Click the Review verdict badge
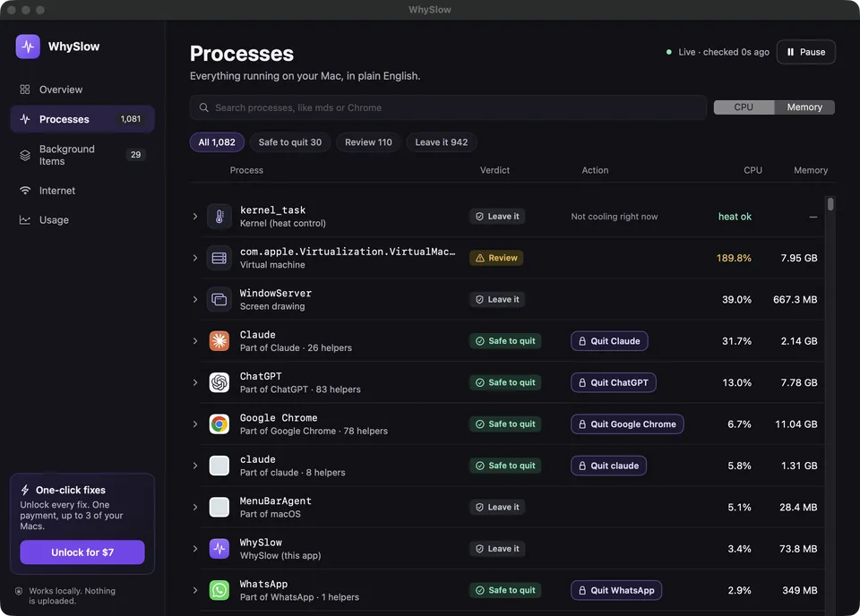This screenshot has height=616, width=860. [x=496, y=258]
